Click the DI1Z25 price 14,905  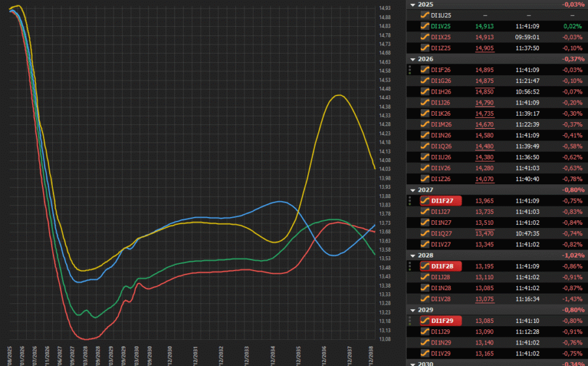pyautogui.click(x=485, y=48)
